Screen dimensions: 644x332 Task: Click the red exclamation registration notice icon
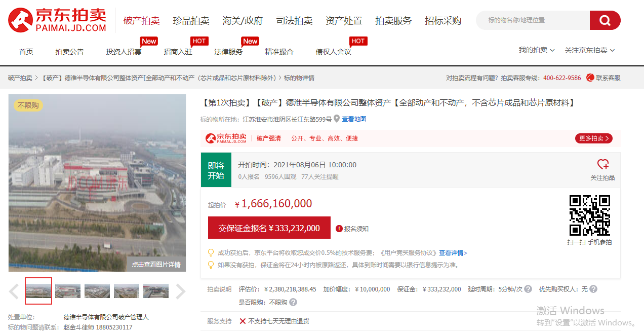coord(339,229)
